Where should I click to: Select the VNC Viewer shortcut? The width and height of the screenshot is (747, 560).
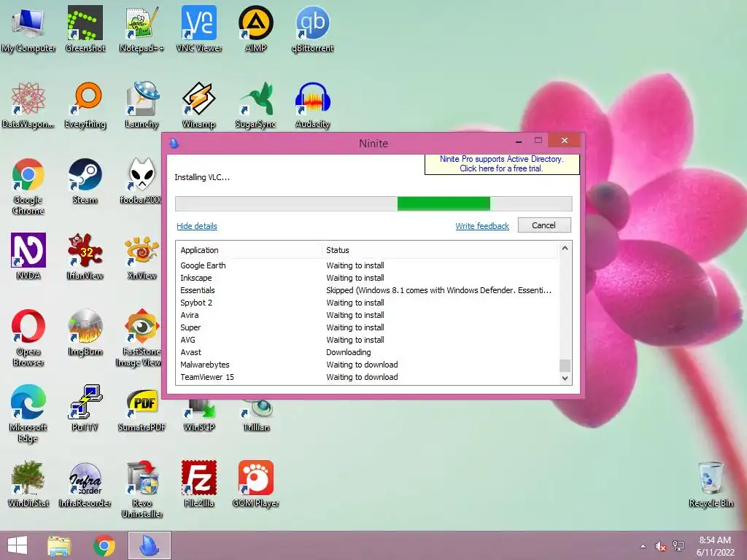click(198, 28)
